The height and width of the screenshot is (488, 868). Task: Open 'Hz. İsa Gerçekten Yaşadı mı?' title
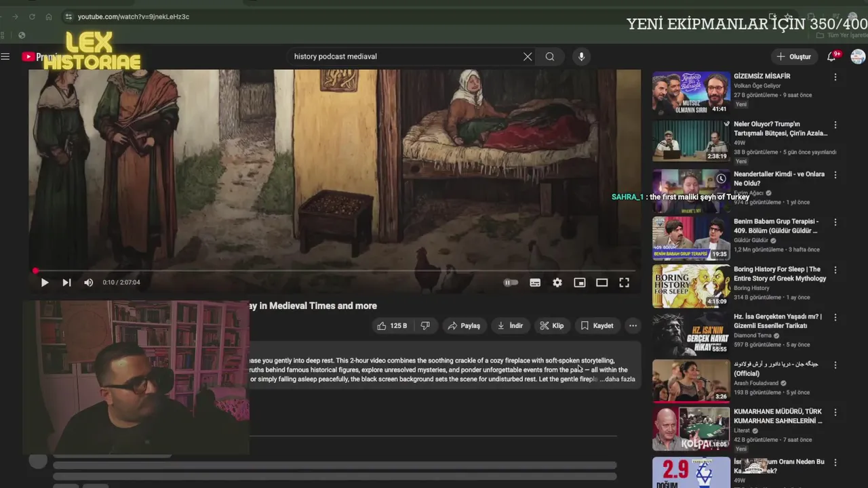pyautogui.click(x=778, y=321)
